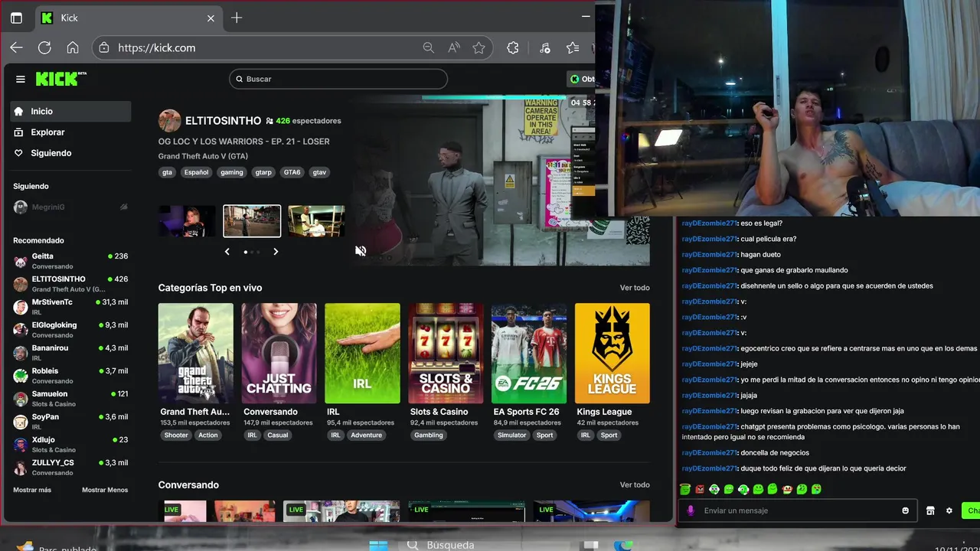980x551 pixels.
Task: Expand recommended list with Mostrar más
Action: point(32,490)
